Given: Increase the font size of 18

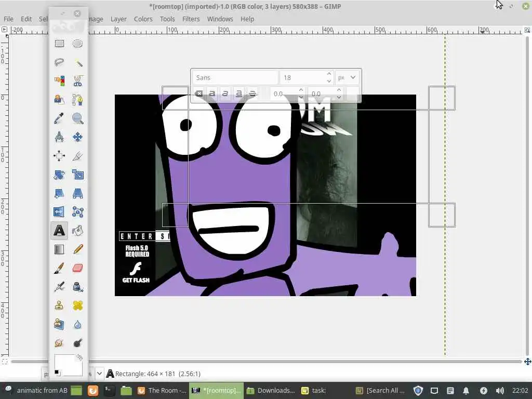Looking at the screenshot, I should pyautogui.click(x=329, y=74).
